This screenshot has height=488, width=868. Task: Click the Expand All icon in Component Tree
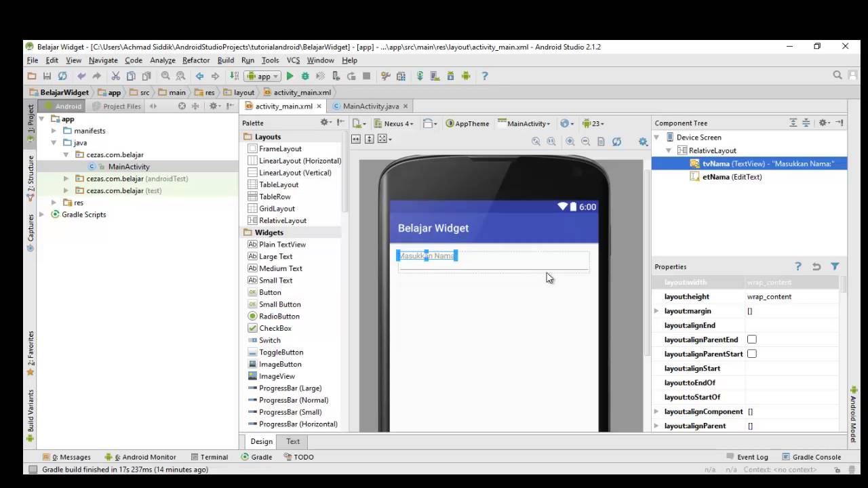coord(793,123)
